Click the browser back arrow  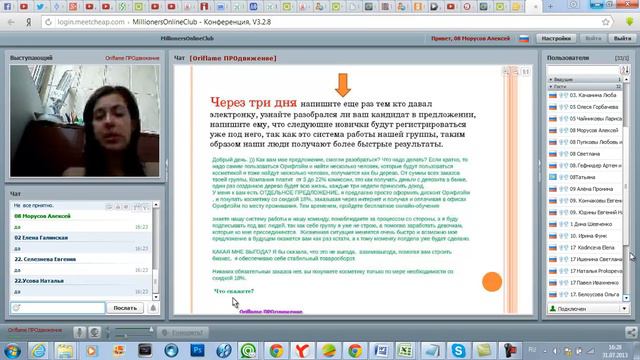pos(11,22)
